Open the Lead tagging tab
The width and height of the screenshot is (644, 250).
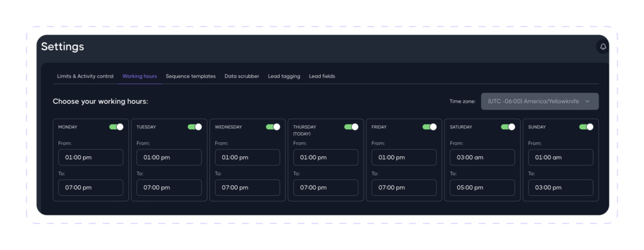click(284, 76)
